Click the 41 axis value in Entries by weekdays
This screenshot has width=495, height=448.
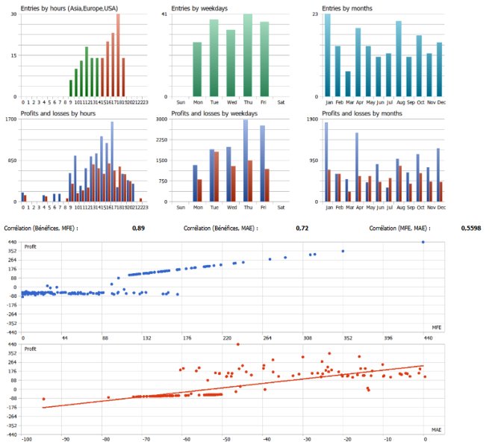tap(164, 14)
